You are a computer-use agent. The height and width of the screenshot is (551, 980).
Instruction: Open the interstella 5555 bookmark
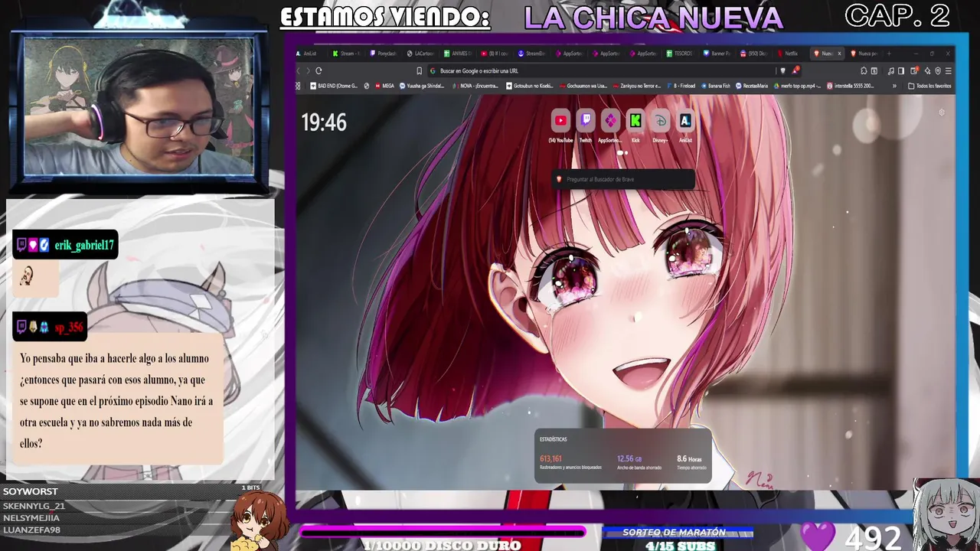pos(851,86)
